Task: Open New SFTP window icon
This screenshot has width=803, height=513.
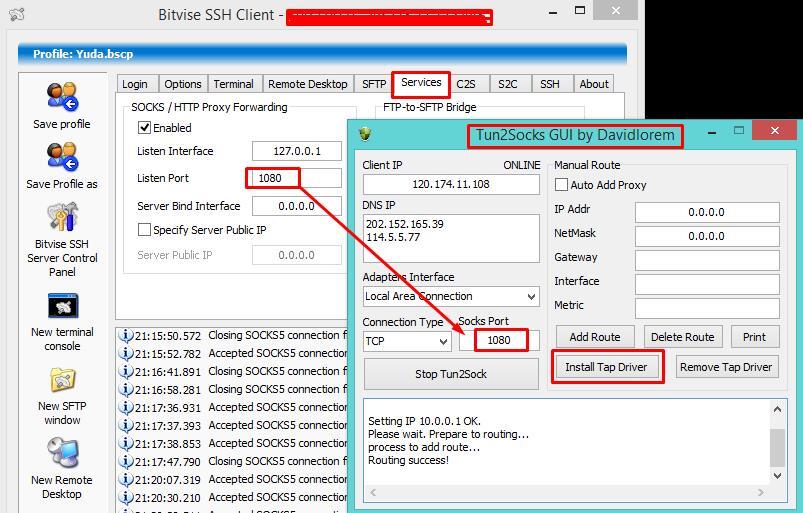Action: pyautogui.click(x=62, y=380)
